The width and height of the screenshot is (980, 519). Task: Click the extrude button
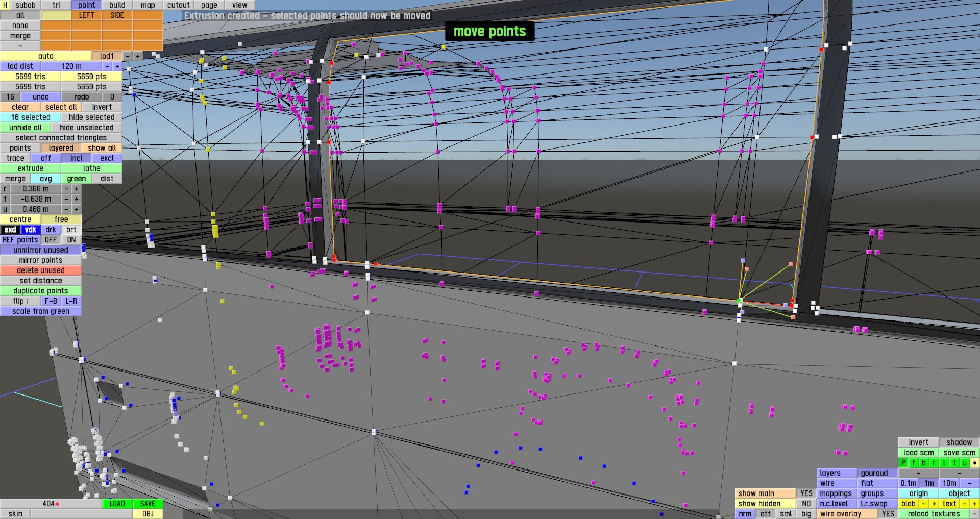pyautogui.click(x=31, y=168)
